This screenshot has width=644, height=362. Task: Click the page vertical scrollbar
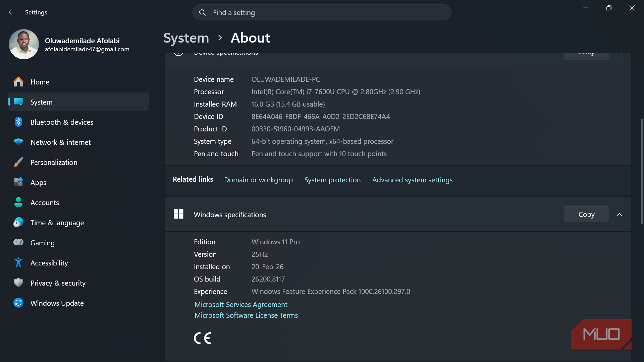[x=642, y=171]
